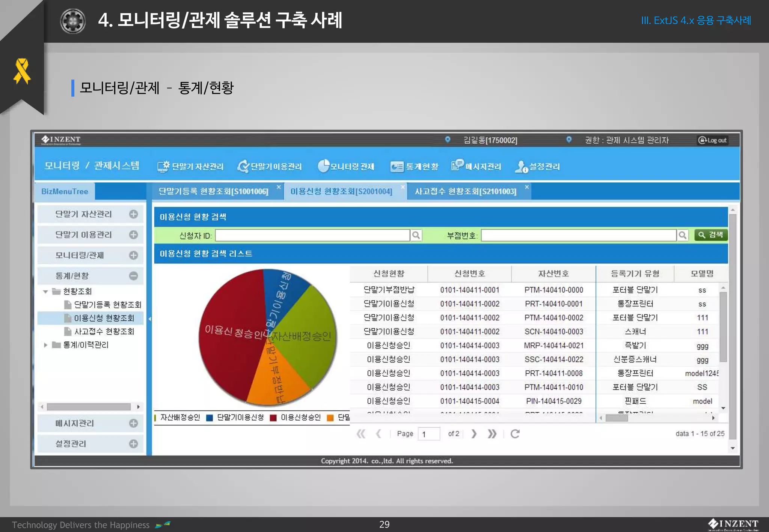This screenshot has height=532, width=769.
Task: Toggle 자산배정승인 legend entry
Action: 178,418
